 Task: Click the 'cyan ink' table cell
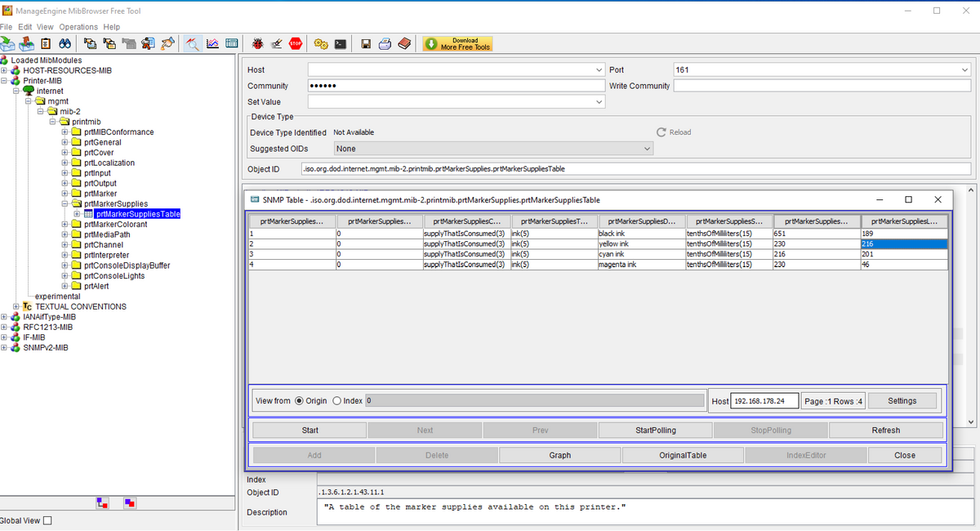(x=641, y=254)
